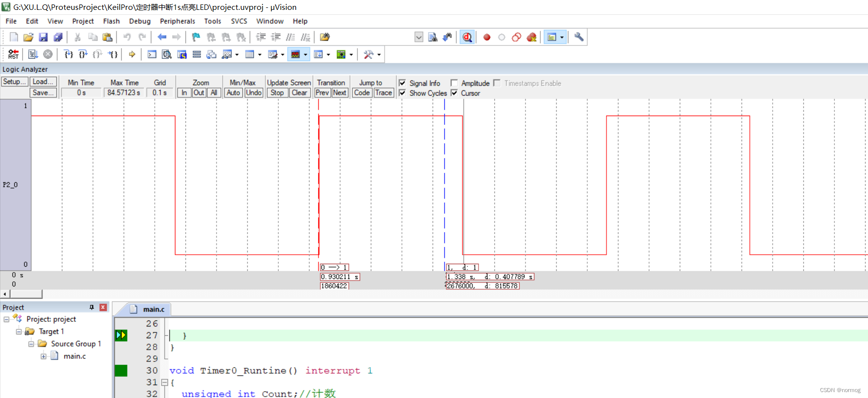This screenshot has height=398, width=868.
Task: Open the Serial Windows dropdown arrow
Action: point(282,54)
